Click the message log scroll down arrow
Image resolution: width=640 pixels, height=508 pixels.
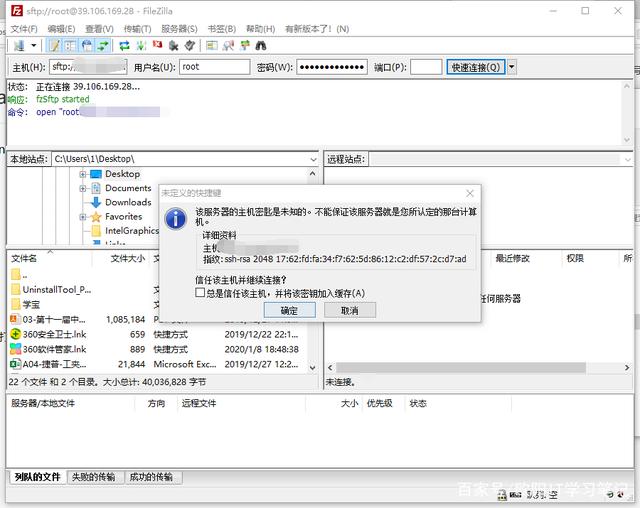pyautogui.click(x=627, y=140)
